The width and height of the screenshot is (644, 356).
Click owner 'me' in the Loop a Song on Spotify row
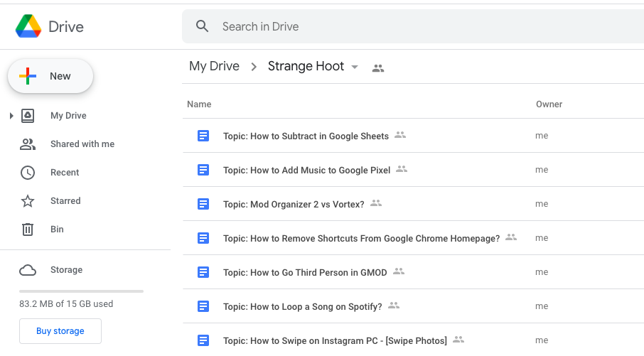click(542, 306)
